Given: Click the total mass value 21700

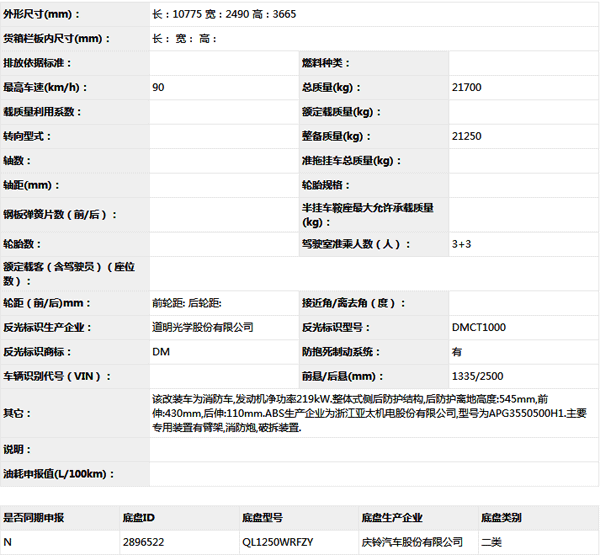Looking at the screenshot, I should click(x=467, y=88).
